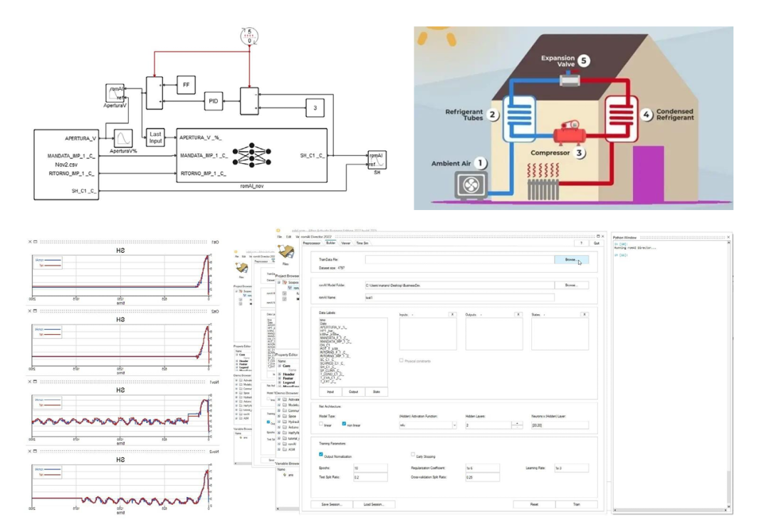Image resolution: width=769 pixels, height=532 pixels.
Task: Click the Test Split Ratio field
Action: pos(370,477)
